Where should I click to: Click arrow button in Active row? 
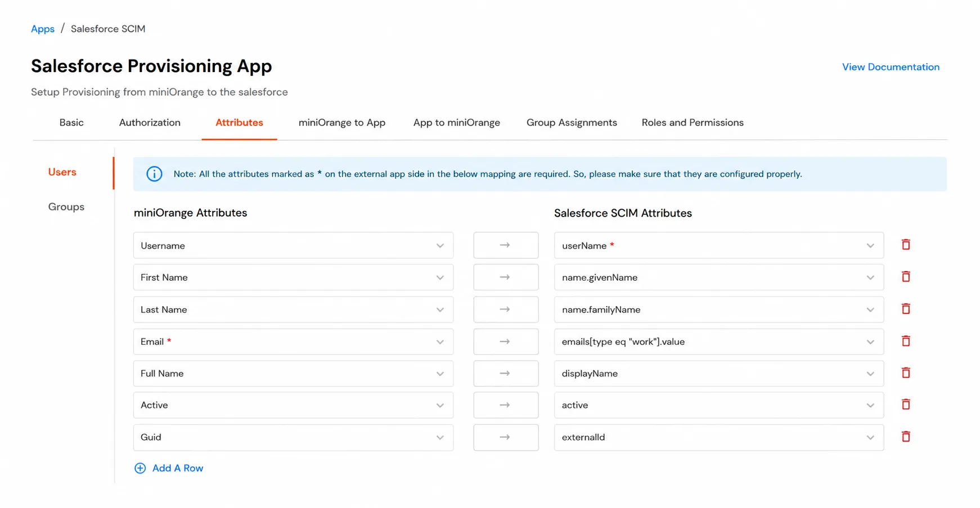[506, 405]
